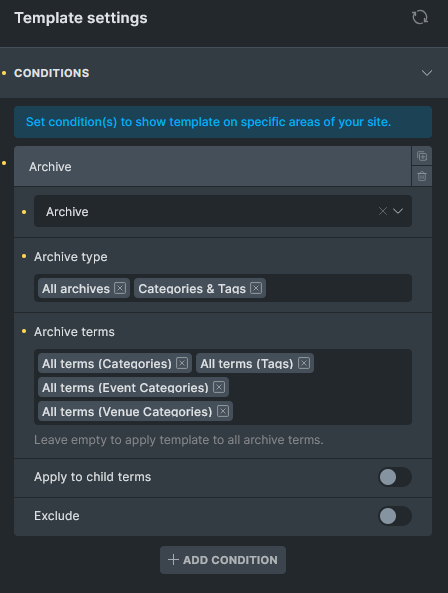Screen dimensions: 448x593
Task: Remove Categories & Tags chip
Action: pyautogui.click(x=256, y=288)
